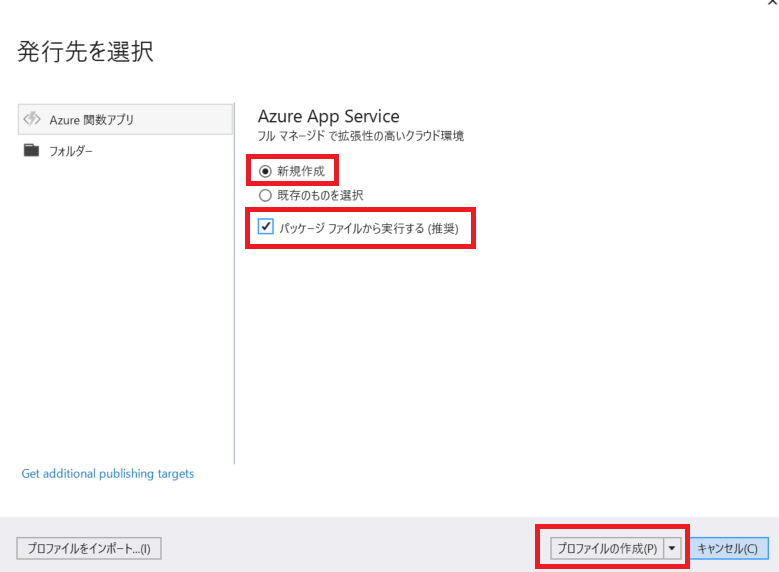This screenshot has width=779, height=572.
Task: Click the Azure App Service heading
Action: pyautogui.click(x=328, y=116)
